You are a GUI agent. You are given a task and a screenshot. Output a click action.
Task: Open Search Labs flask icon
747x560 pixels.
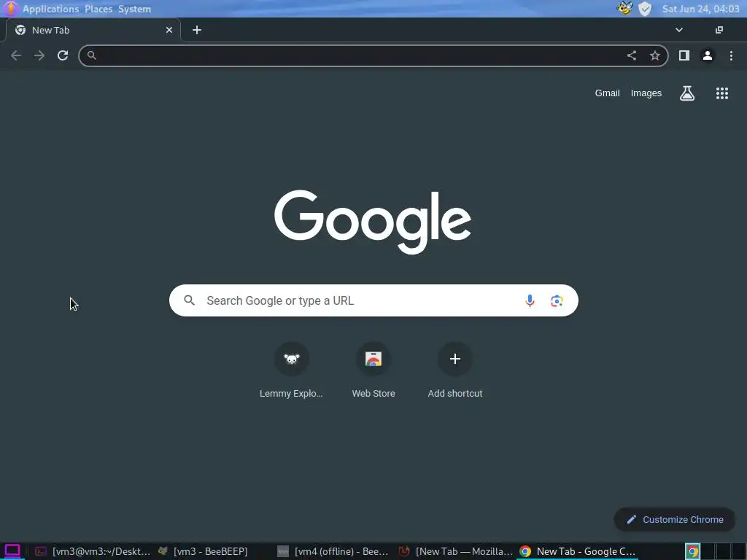click(687, 93)
